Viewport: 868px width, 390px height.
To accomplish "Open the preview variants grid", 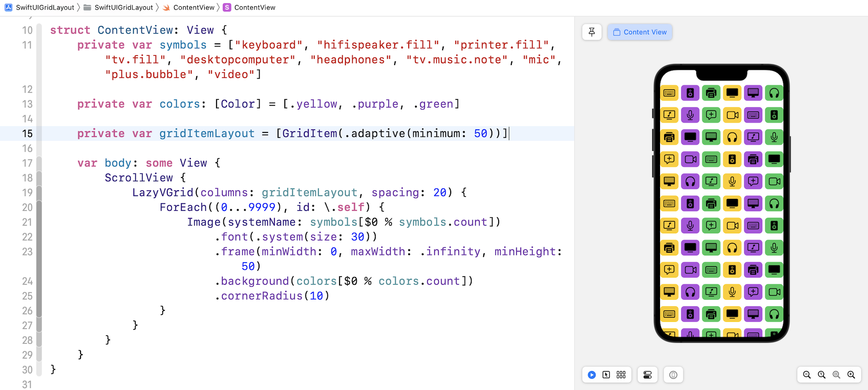I will [x=621, y=375].
